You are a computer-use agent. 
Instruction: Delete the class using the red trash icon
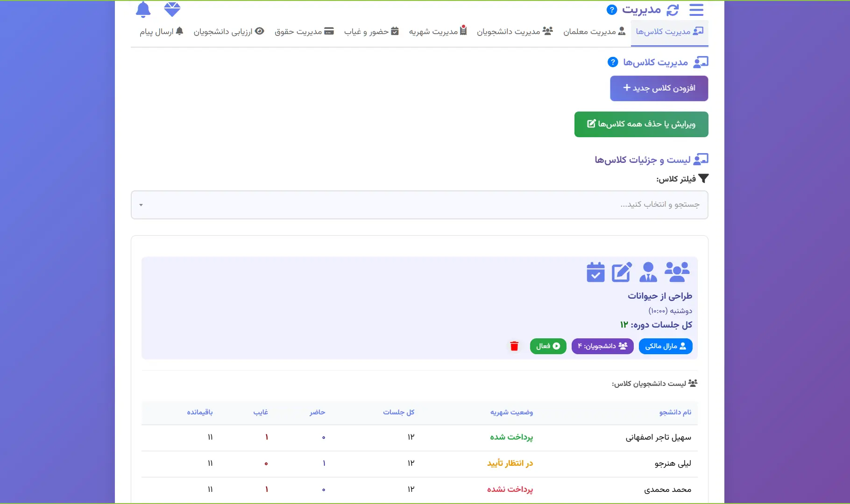click(x=514, y=346)
